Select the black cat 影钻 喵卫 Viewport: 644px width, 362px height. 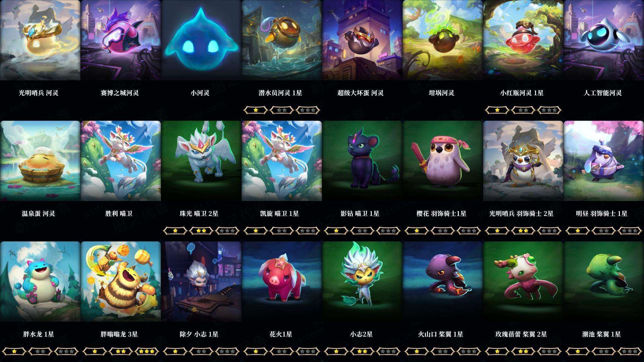(x=362, y=161)
